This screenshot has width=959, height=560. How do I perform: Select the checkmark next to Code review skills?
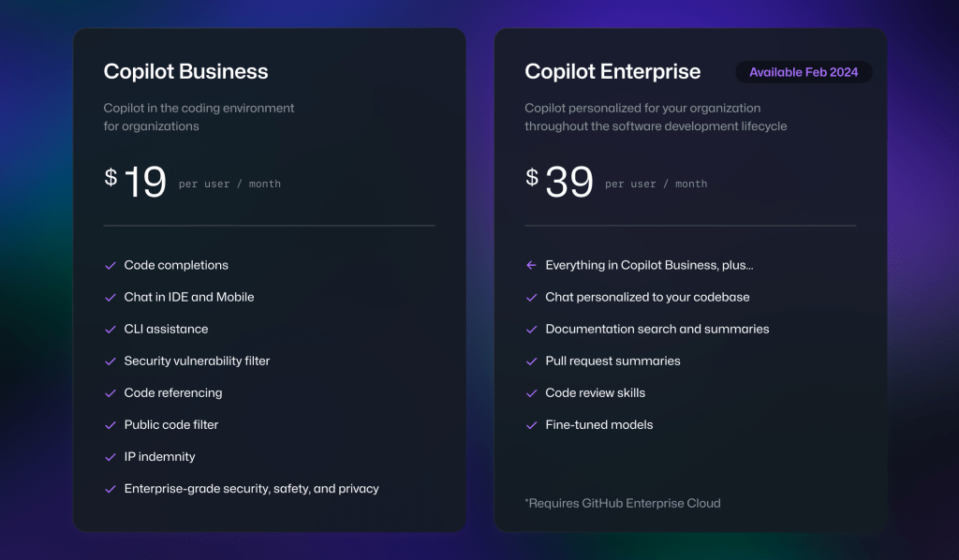coord(531,392)
